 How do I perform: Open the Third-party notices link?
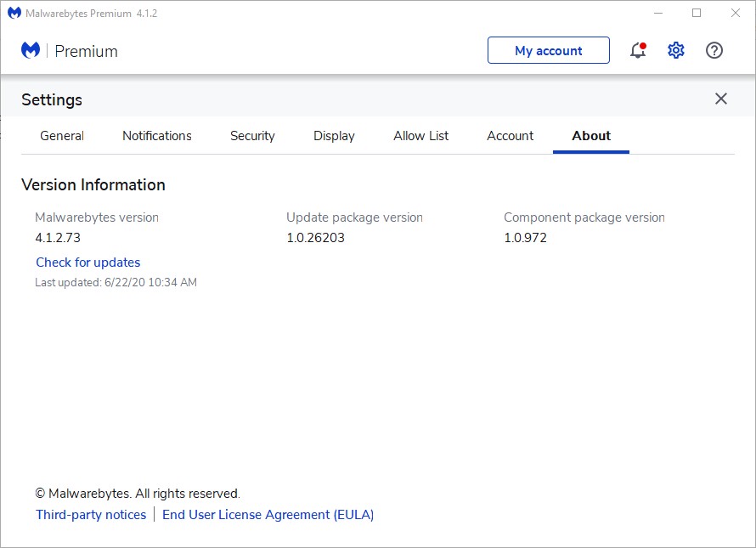click(x=91, y=515)
